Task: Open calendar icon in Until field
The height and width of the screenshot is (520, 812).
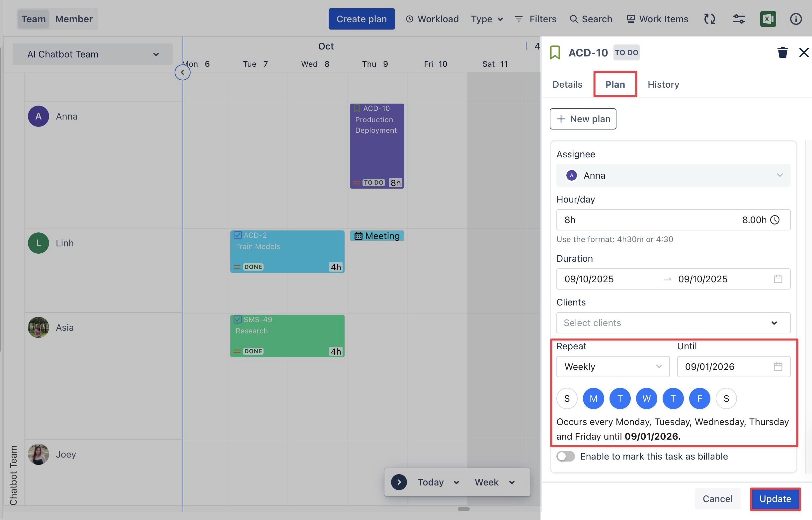Action: click(778, 366)
